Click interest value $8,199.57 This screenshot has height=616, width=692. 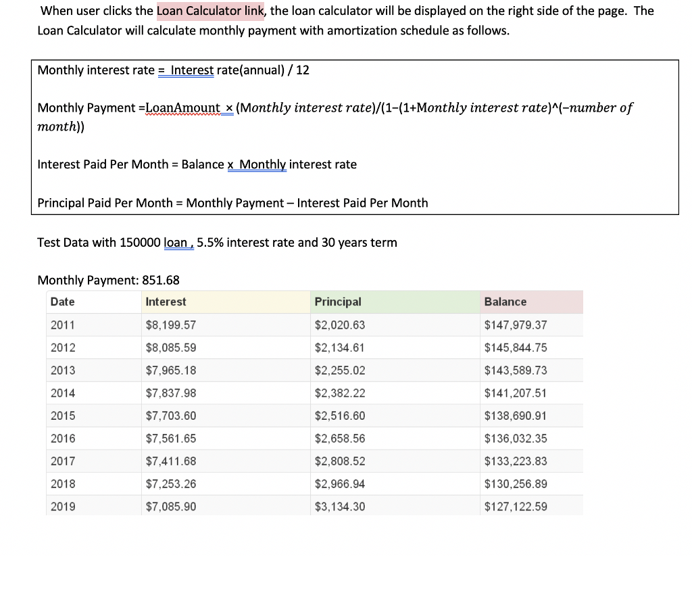pos(171,325)
